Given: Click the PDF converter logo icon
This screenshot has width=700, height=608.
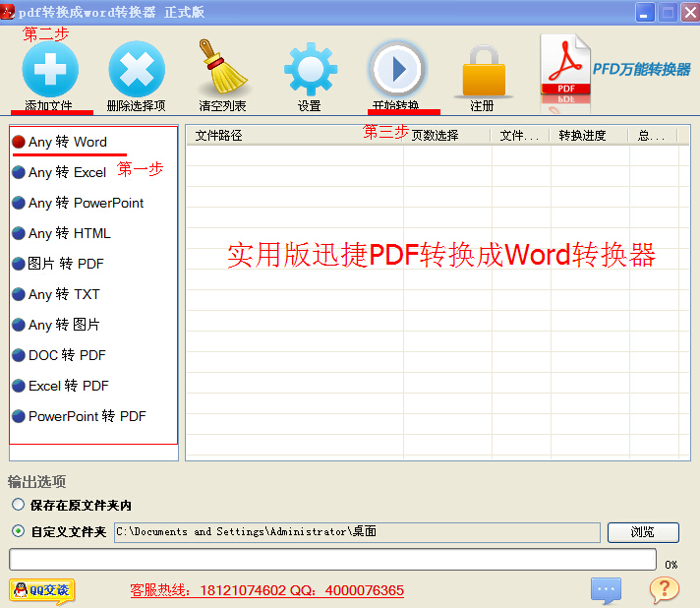Looking at the screenshot, I should 565,65.
